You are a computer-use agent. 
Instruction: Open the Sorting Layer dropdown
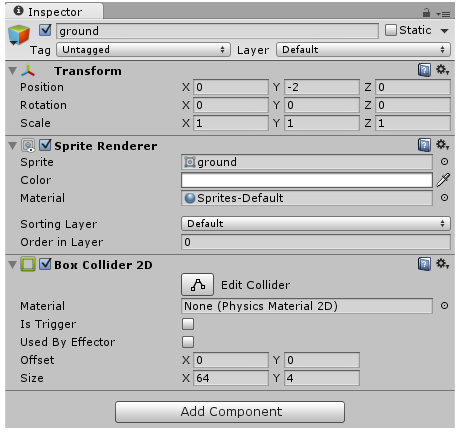pos(316,224)
